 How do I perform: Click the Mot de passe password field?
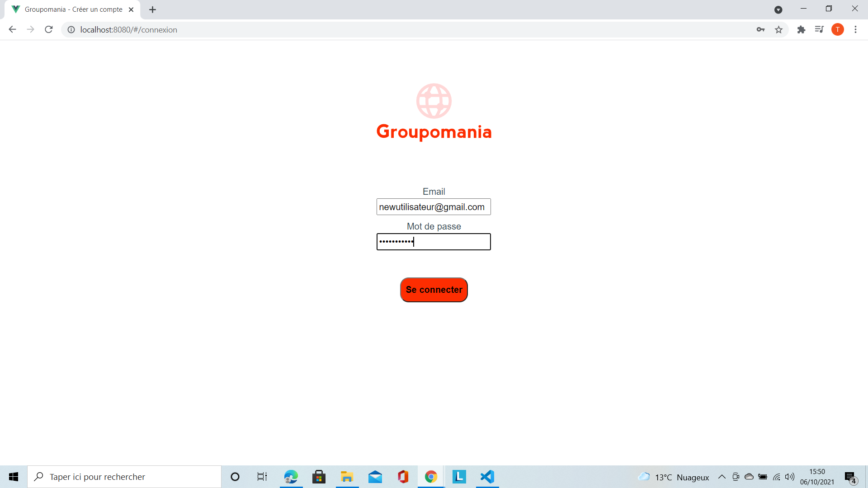click(x=434, y=242)
